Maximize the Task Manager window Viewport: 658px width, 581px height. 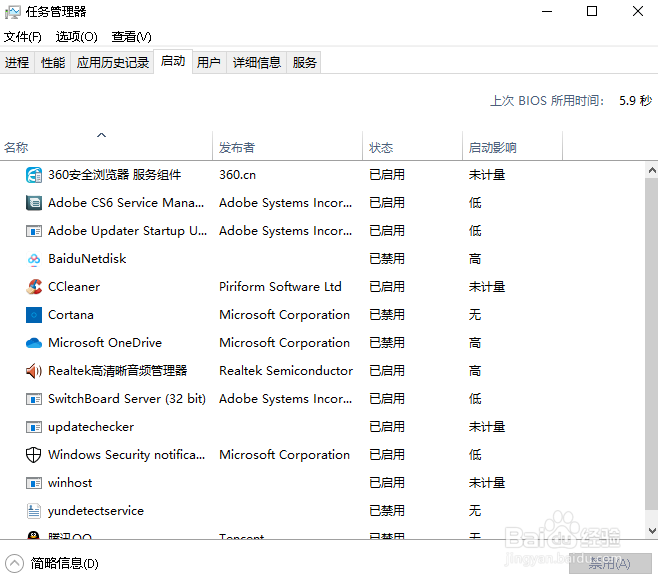pyautogui.click(x=592, y=11)
